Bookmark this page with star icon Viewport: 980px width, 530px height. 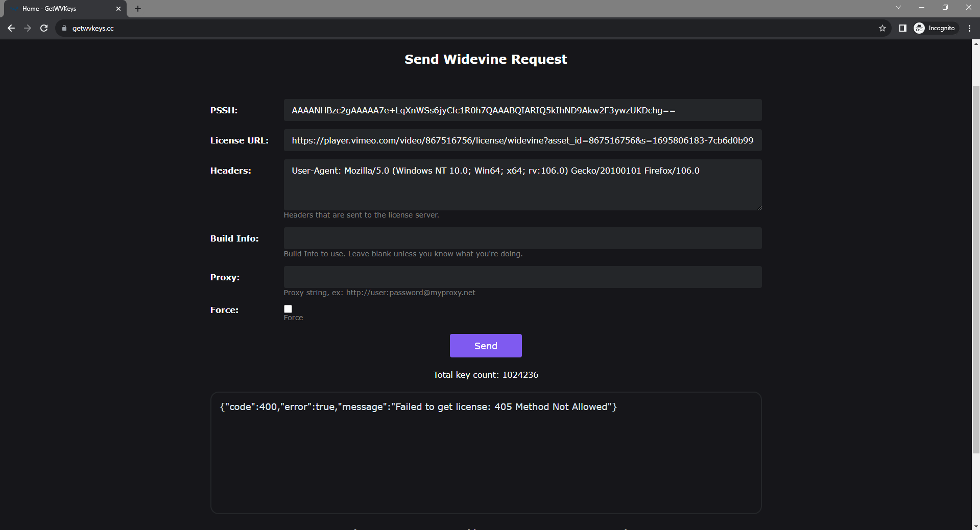pos(882,28)
